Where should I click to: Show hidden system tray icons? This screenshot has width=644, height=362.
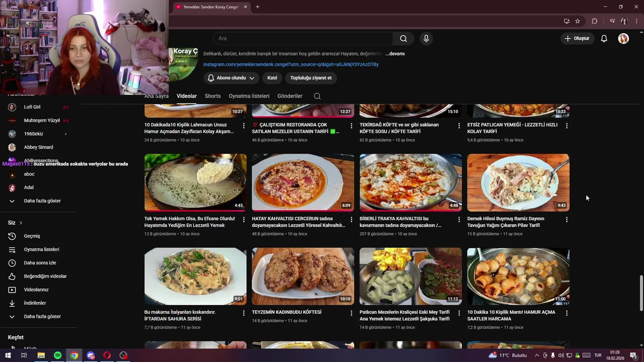tap(537, 355)
